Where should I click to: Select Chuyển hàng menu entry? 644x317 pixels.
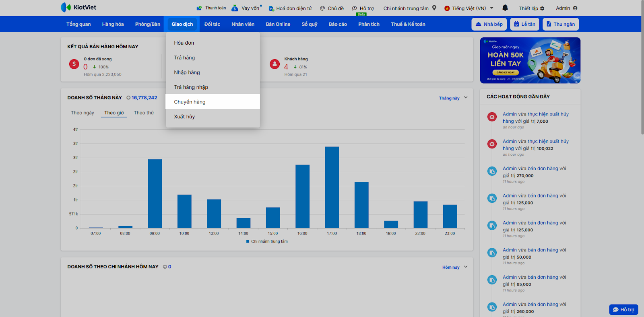coord(213,102)
